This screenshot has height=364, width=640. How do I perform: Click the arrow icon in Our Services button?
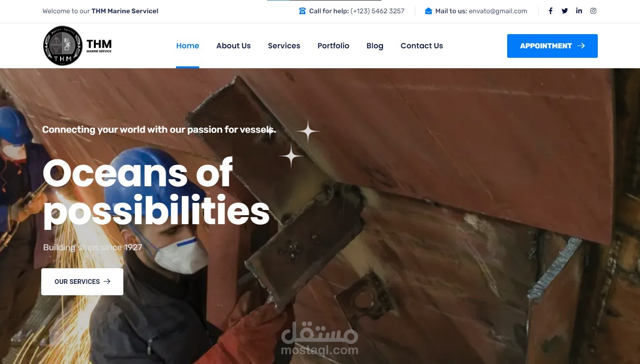(107, 282)
